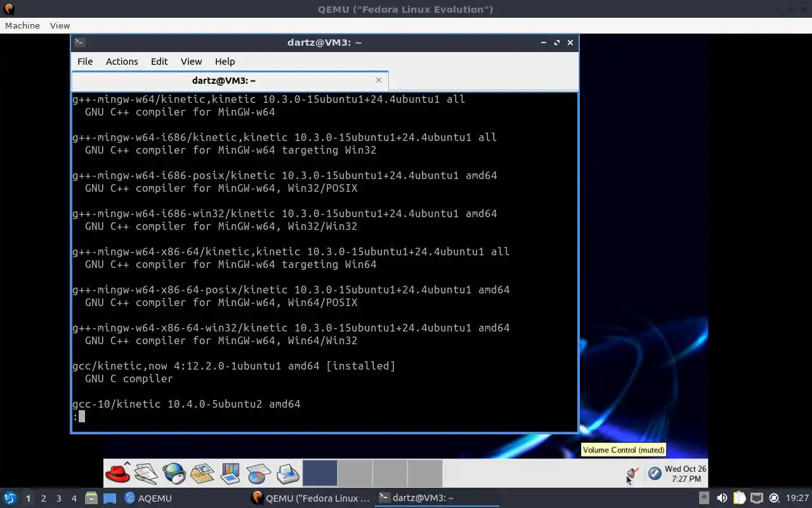Image resolution: width=812 pixels, height=508 pixels.
Task: Minimize the dartz@VM3 terminal window
Action: (x=544, y=43)
